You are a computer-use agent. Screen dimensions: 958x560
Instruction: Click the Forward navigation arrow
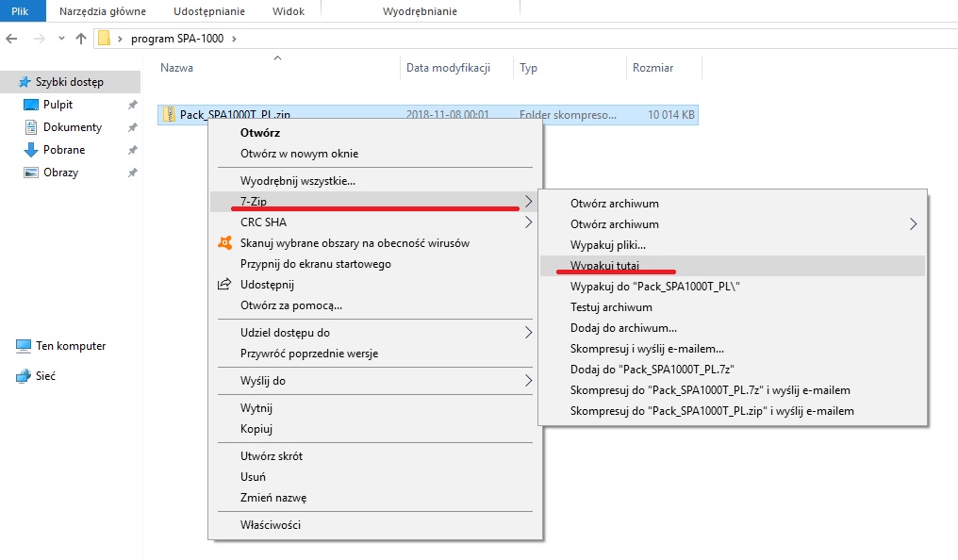click(39, 39)
